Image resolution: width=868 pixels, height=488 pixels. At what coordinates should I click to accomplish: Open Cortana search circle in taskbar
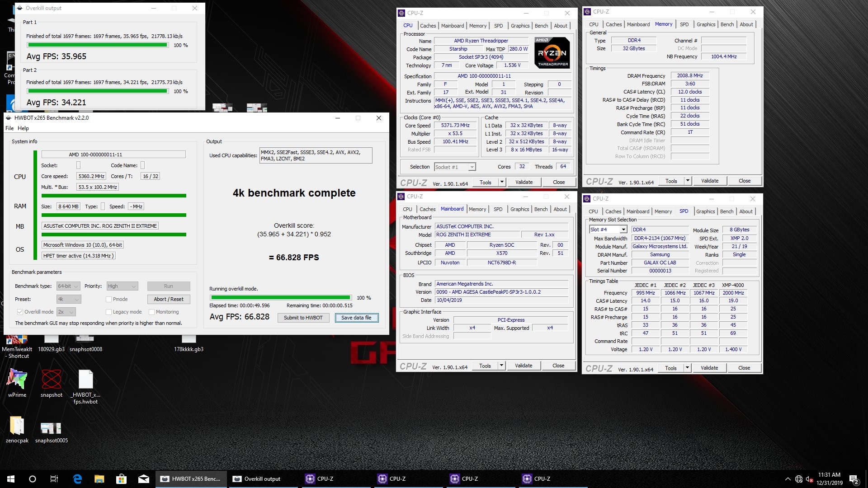(32, 479)
